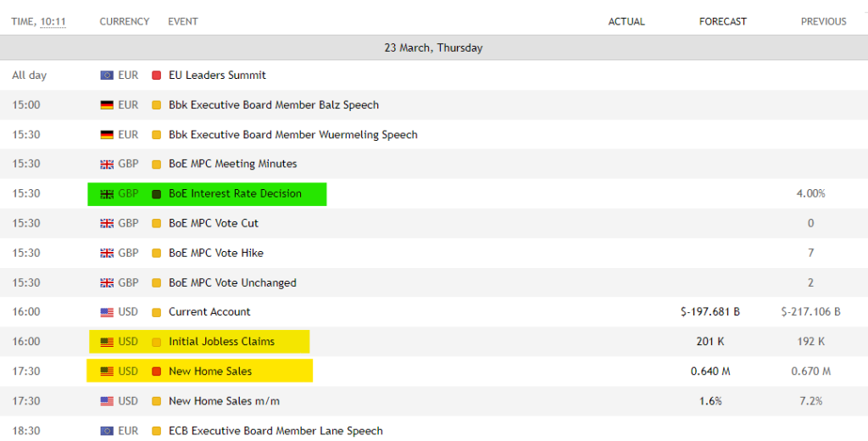Click the Forecast column header

click(x=722, y=21)
